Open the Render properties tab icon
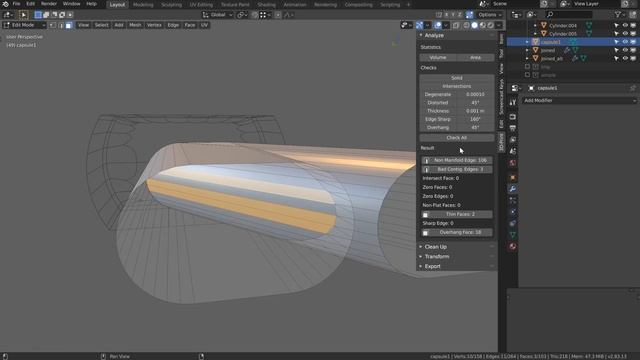 (x=513, y=117)
